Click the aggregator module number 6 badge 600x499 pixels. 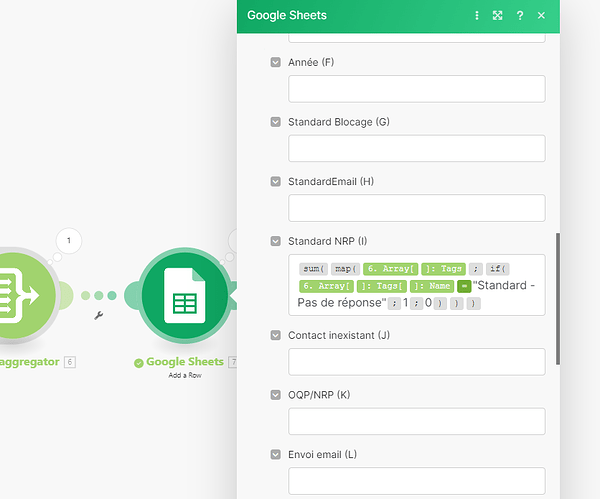[x=70, y=362]
